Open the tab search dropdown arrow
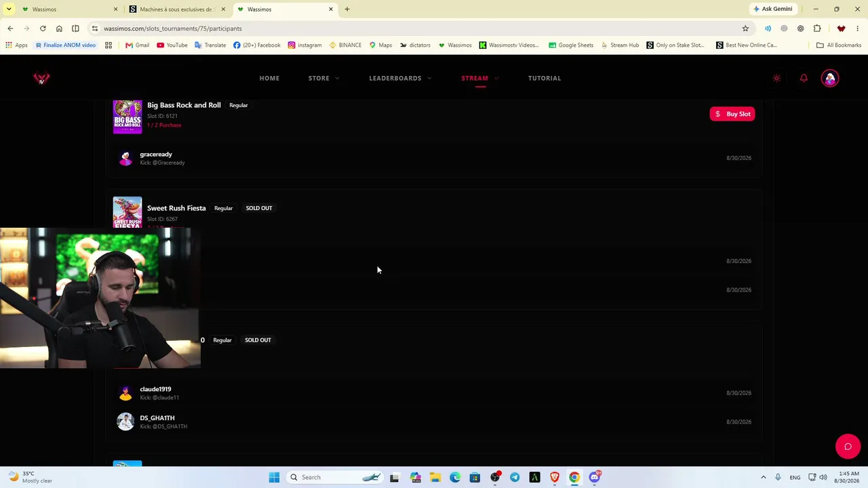 click(x=9, y=9)
